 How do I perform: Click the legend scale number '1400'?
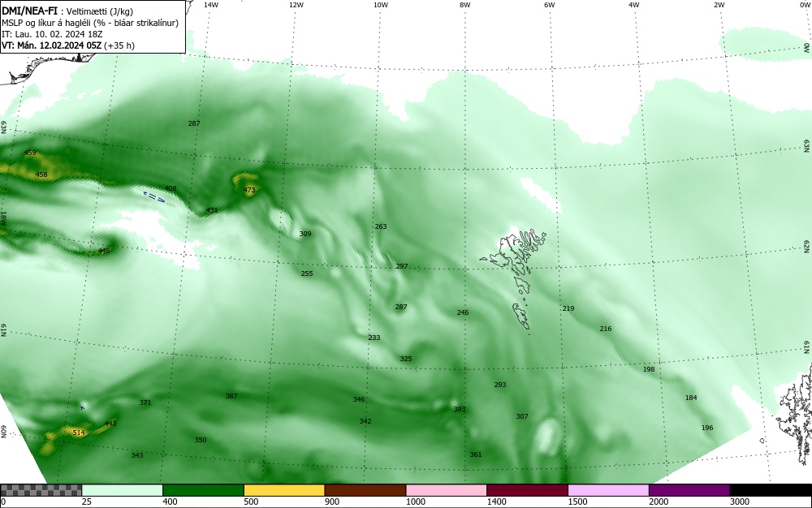(497, 502)
